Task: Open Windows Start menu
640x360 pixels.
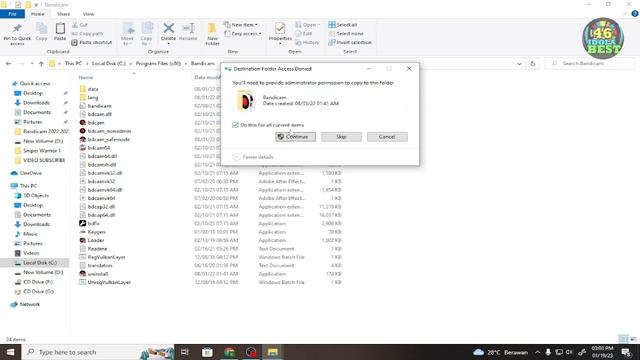Action: click(10, 352)
